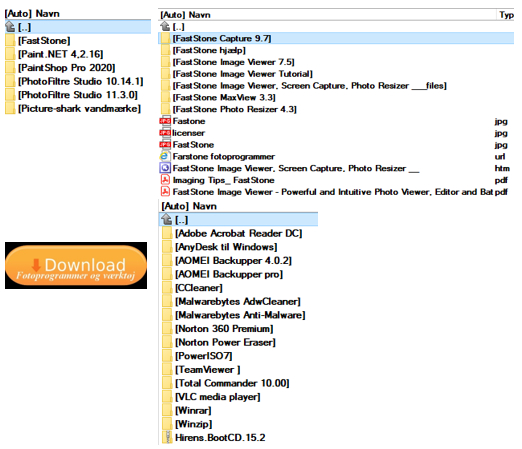This screenshot has height=449, width=522.
Task: Click the Imaging Tips_ FastStone pdf icon
Action: coord(165,180)
